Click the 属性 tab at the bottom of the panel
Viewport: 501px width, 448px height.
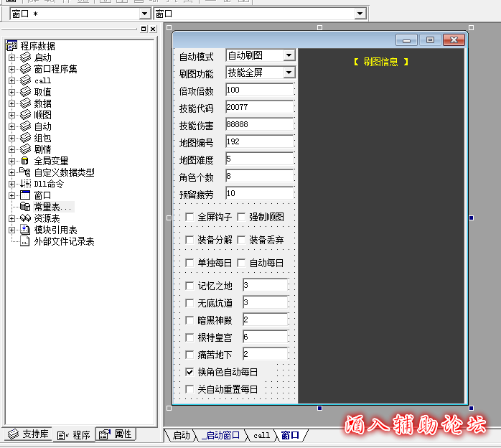pos(116,434)
